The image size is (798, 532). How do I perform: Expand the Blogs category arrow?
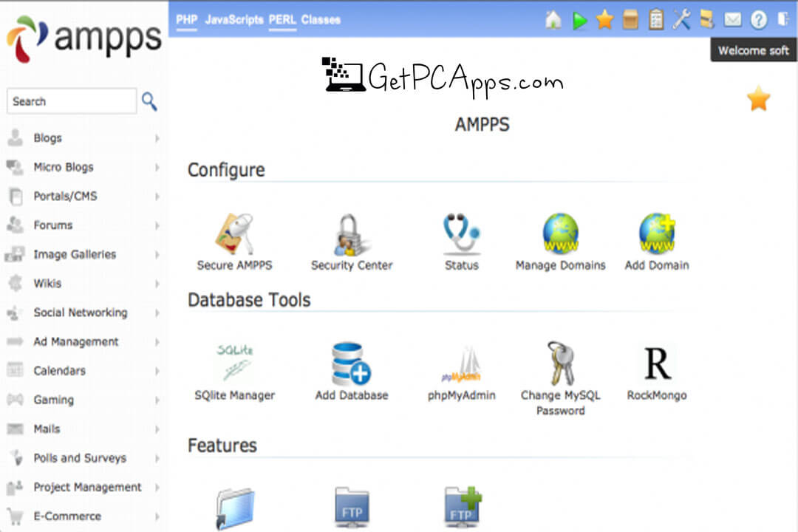pyautogui.click(x=157, y=138)
